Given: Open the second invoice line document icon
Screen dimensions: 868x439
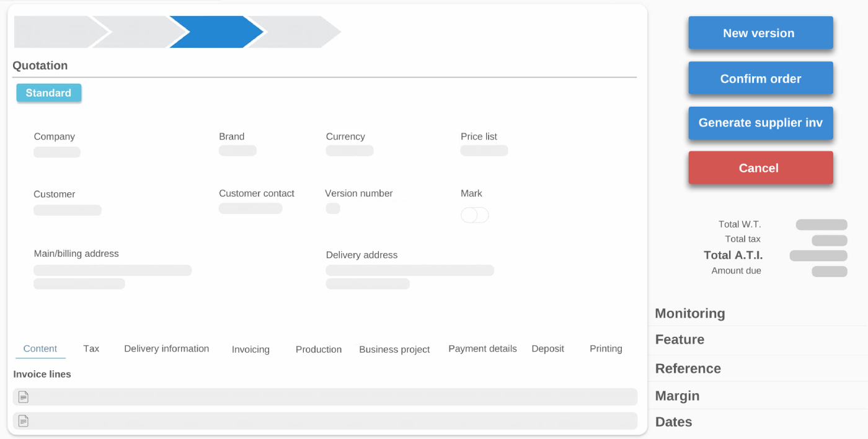Looking at the screenshot, I should tap(23, 421).
